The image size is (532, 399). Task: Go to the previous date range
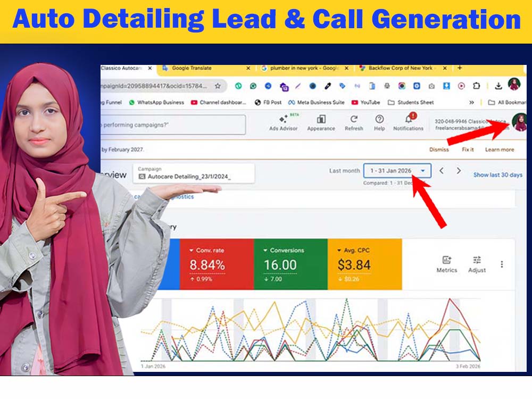(442, 171)
